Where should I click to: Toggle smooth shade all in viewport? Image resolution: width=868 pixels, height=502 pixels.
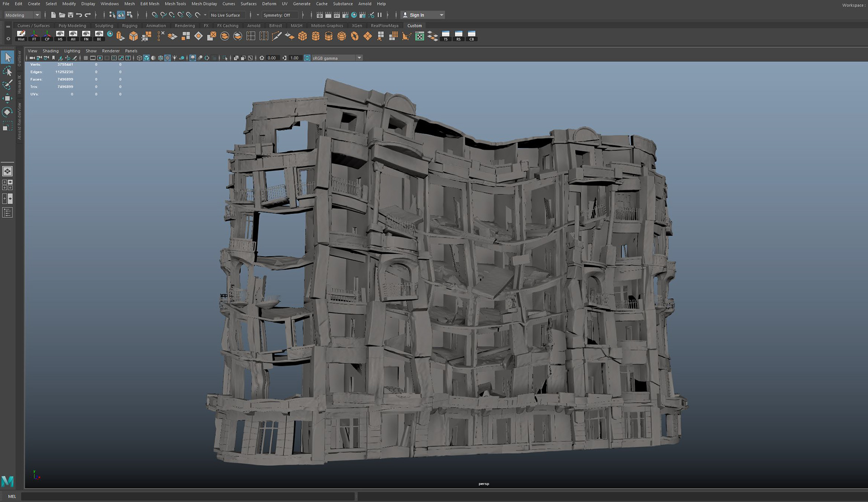(146, 58)
